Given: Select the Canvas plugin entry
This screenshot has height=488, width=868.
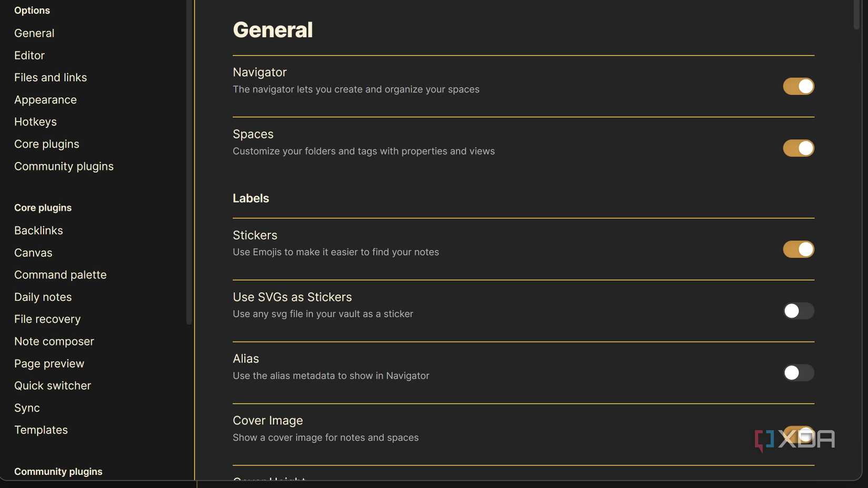Looking at the screenshot, I should (33, 252).
